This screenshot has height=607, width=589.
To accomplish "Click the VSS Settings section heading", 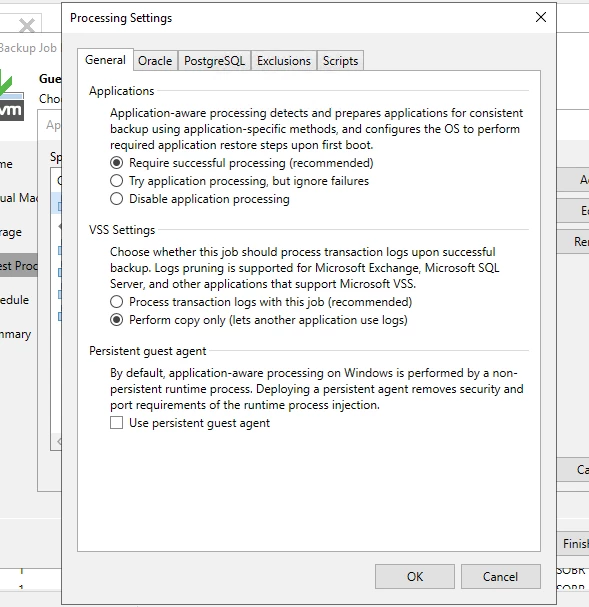I will coord(122,230).
